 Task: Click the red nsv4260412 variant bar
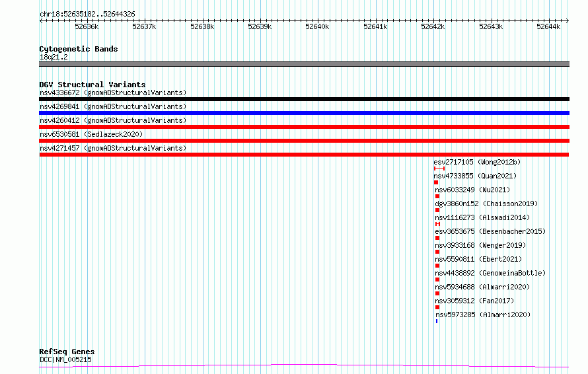click(x=304, y=127)
